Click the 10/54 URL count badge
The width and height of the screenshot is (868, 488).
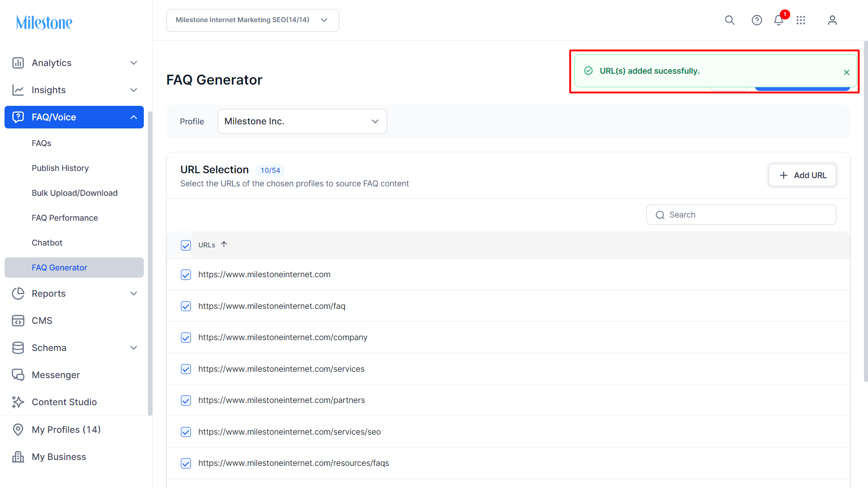click(x=270, y=171)
